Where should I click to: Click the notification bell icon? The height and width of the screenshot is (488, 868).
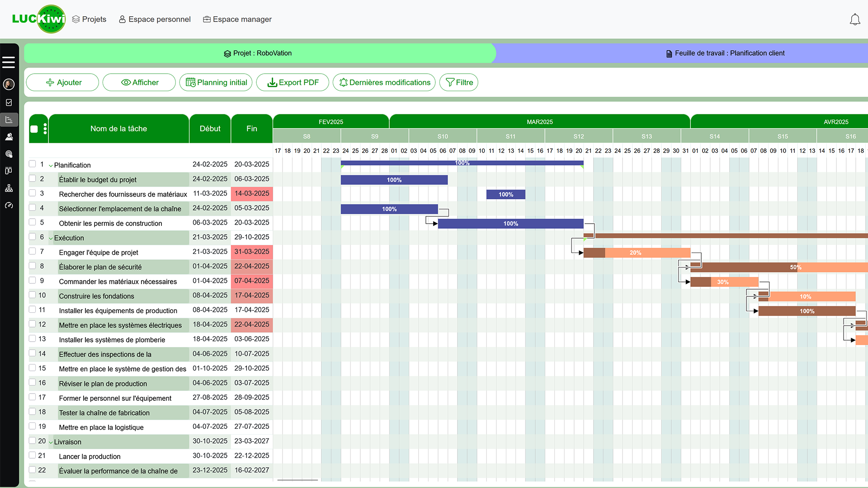click(854, 19)
